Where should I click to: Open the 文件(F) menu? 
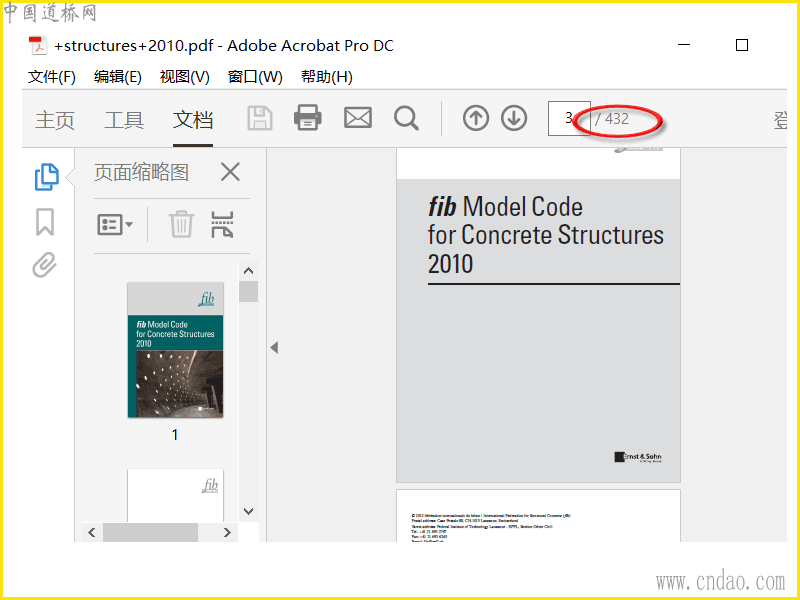tap(52, 77)
